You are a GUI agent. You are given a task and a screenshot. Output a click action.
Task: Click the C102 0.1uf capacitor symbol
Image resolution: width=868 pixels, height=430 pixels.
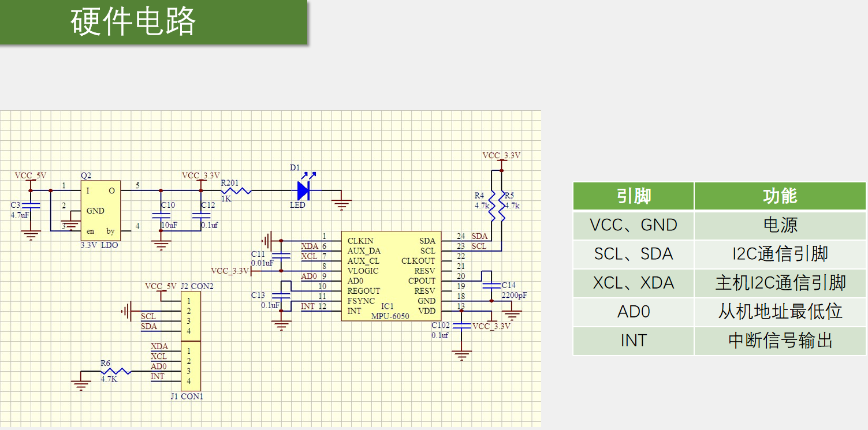461,326
